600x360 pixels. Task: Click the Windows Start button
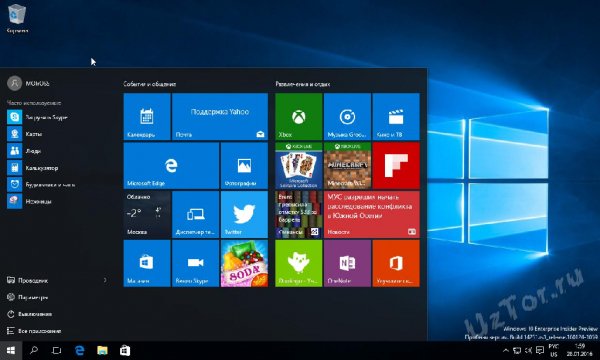(x=11, y=350)
